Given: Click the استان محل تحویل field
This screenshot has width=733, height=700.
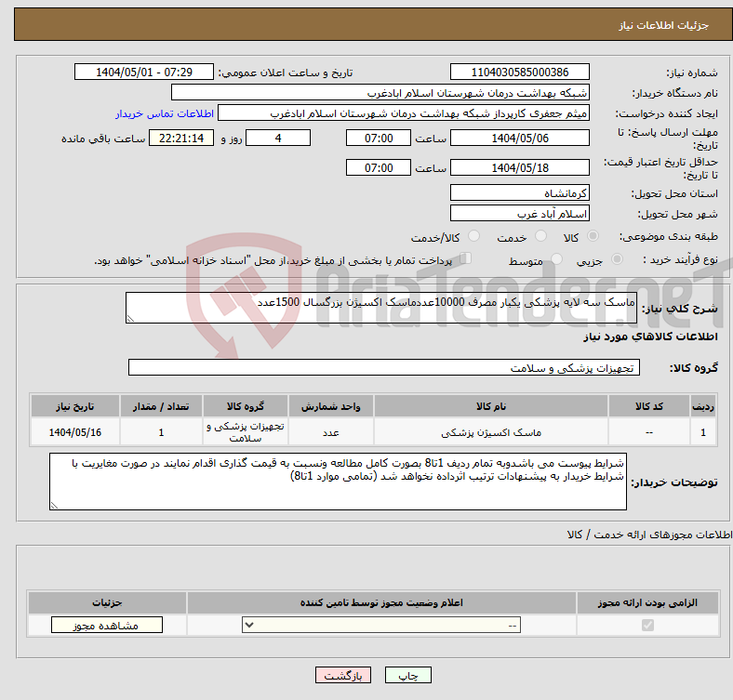Looking at the screenshot, I should [x=519, y=192].
